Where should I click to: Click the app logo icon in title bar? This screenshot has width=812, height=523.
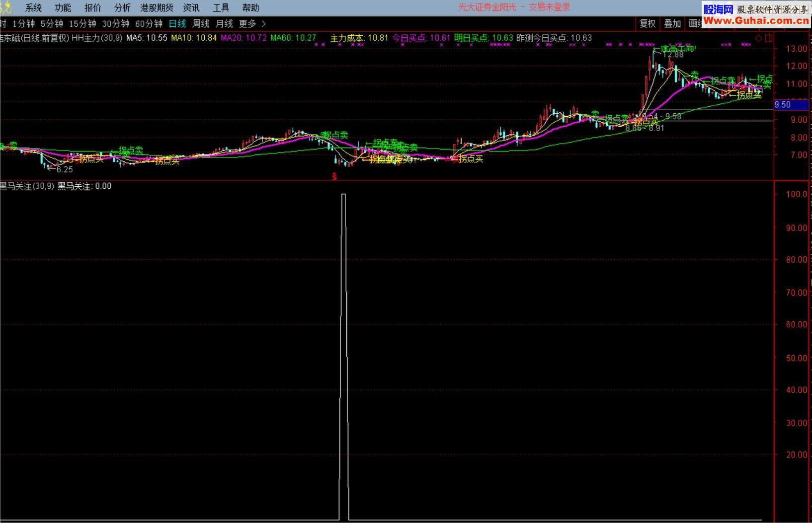(x=5, y=7)
